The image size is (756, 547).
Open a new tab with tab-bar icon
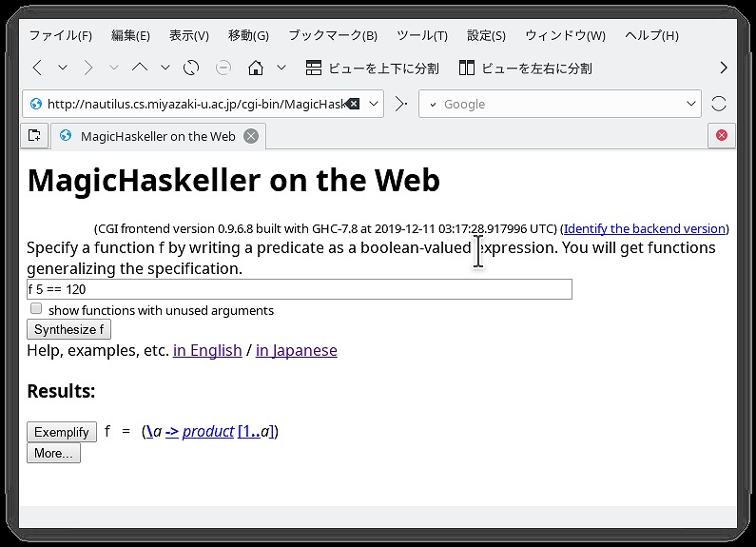(34, 136)
